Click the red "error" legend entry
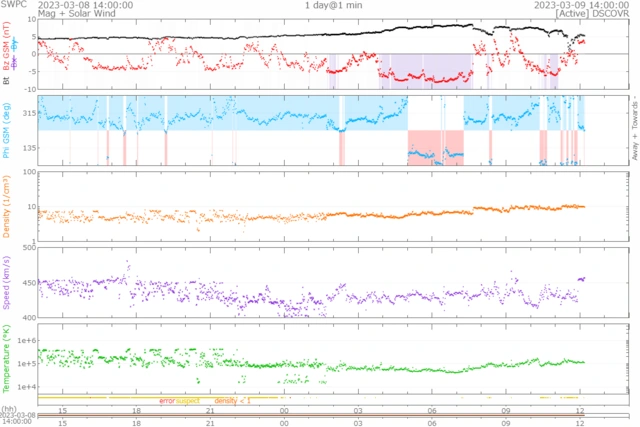 (x=167, y=401)
